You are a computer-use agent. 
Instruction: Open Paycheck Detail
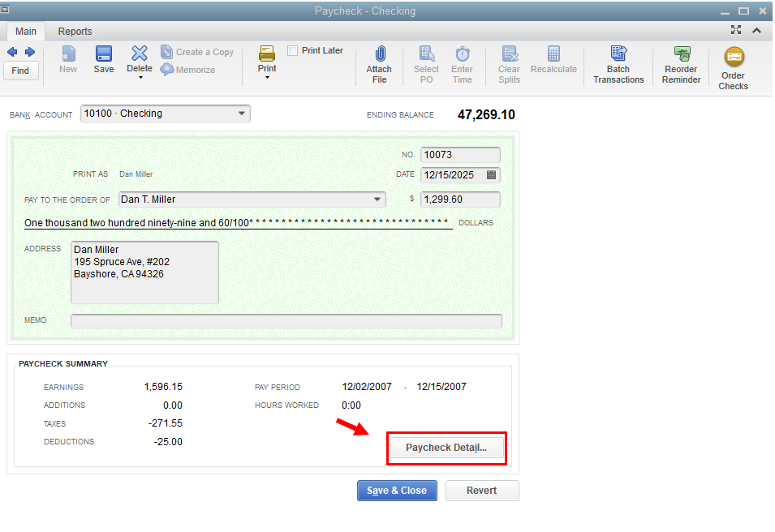pos(447,448)
